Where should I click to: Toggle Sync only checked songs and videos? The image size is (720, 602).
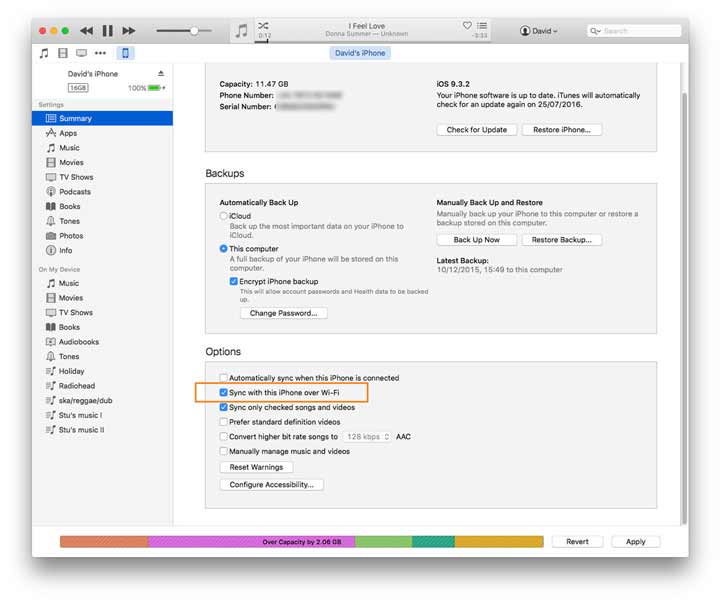coord(224,407)
